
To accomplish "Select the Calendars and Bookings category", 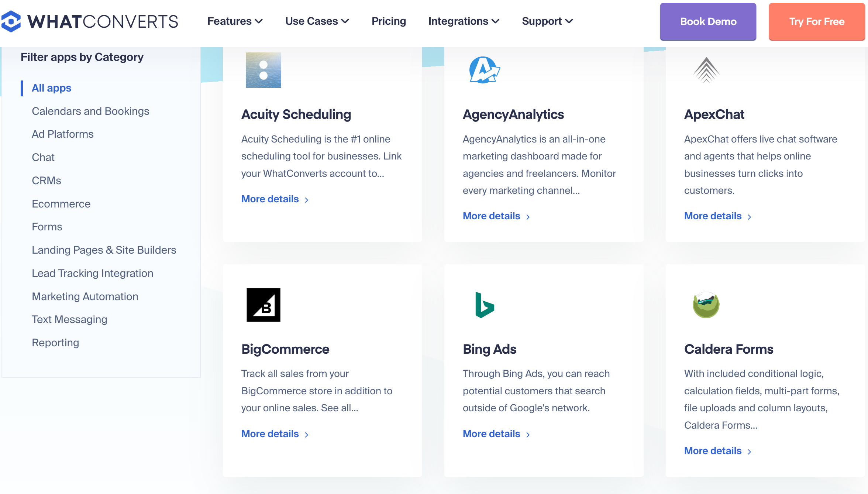I will coord(91,111).
